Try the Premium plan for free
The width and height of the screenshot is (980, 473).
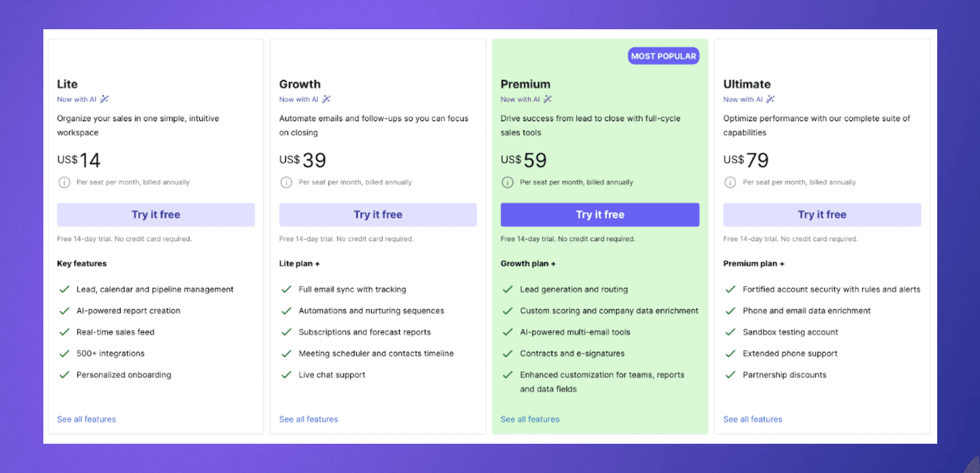[600, 215]
